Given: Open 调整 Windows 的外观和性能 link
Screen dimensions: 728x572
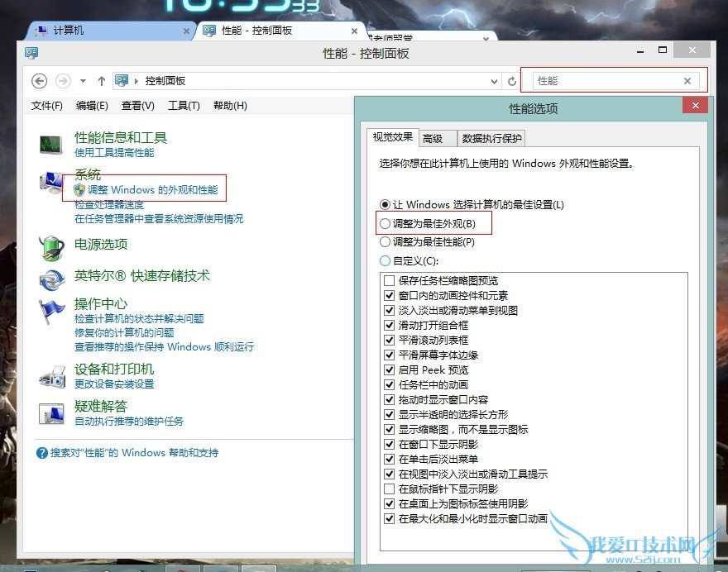Looking at the screenshot, I should click(152, 190).
